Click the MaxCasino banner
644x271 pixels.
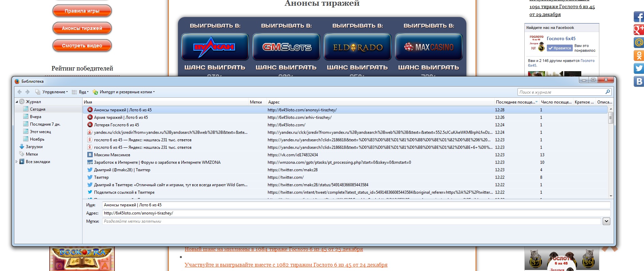point(429,47)
